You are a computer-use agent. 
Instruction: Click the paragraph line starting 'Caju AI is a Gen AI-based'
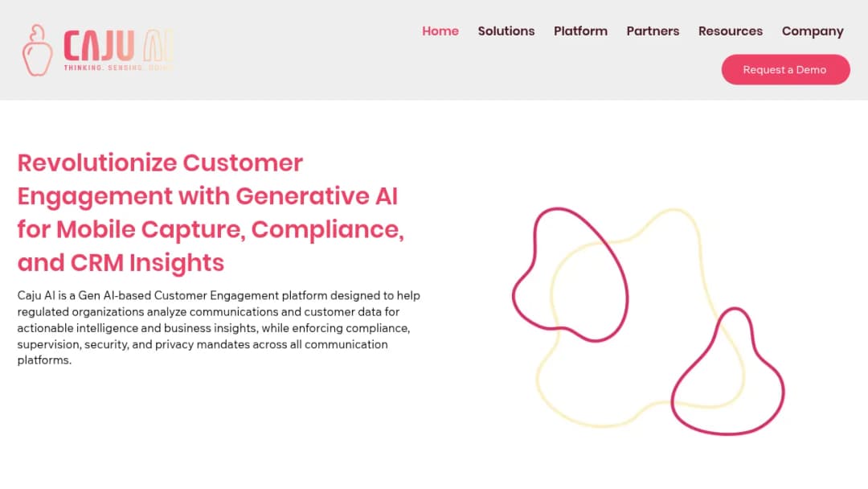point(219,296)
